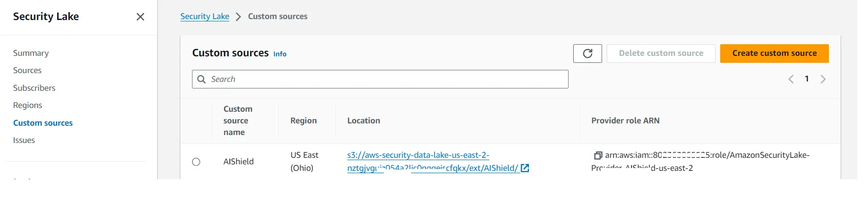Open Summary in the sidebar

click(31, 53)
